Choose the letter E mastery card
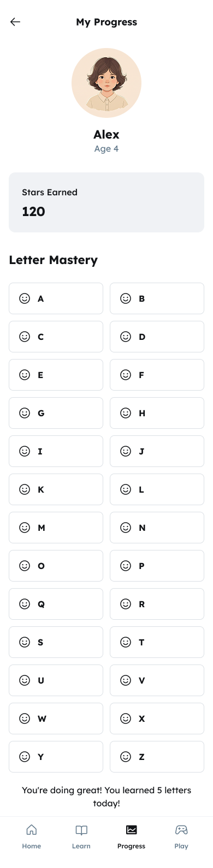Screen dimensions: 213x868 56,375
